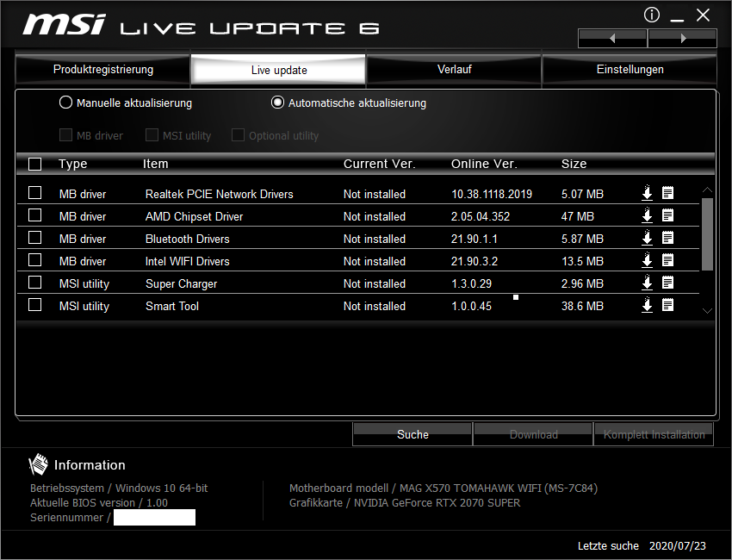This screenshot has width=732, height=560.
Task: Toggle the MB driver filter checkbox
Action: click(x=65, y=135)
